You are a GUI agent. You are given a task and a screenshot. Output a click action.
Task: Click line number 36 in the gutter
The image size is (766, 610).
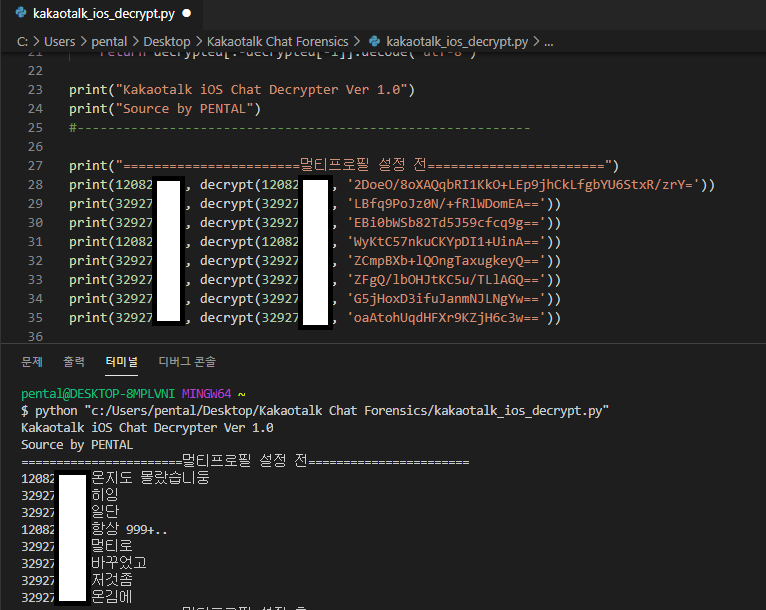(x=35, y=337)
